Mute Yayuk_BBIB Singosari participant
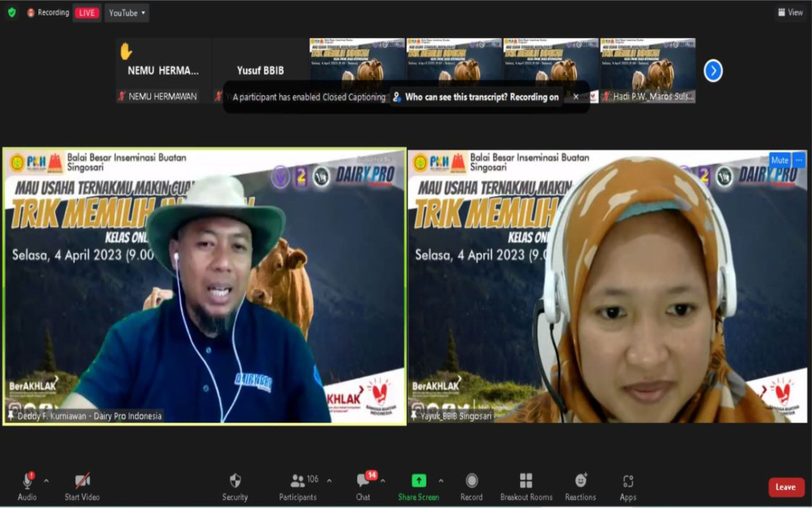Viewport: 812px width, 508px height. 780,160
